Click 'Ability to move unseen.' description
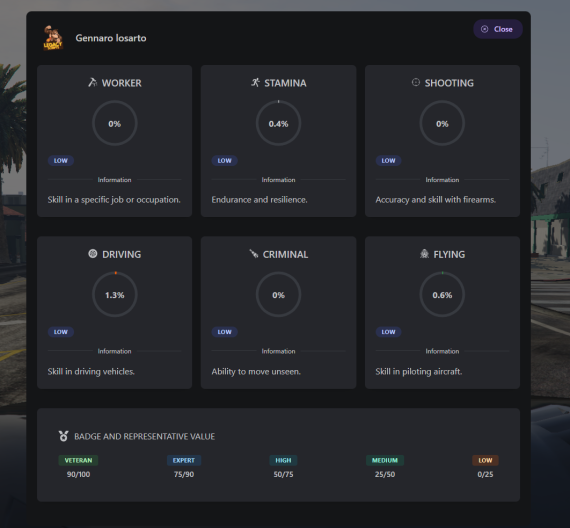 [x=256, y=372]
